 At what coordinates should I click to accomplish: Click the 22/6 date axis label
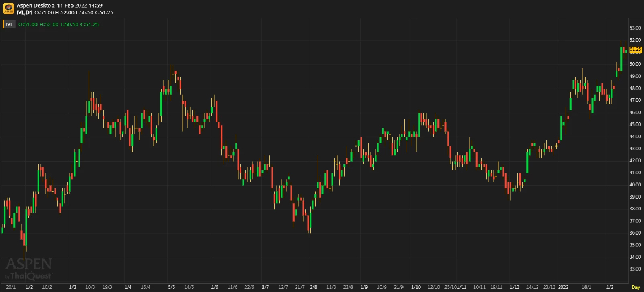click(x=250, y=287)
